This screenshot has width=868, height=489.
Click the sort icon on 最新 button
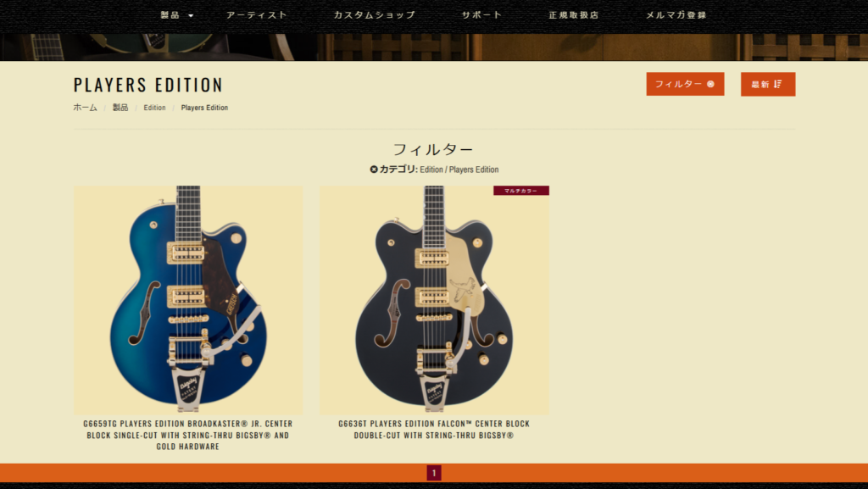778,84
